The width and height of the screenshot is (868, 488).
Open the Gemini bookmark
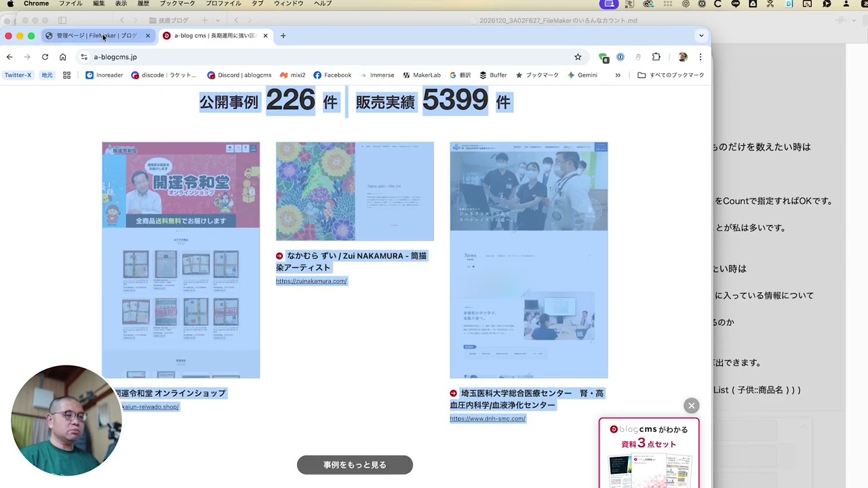pyautogui.click(x=583, y=75)
